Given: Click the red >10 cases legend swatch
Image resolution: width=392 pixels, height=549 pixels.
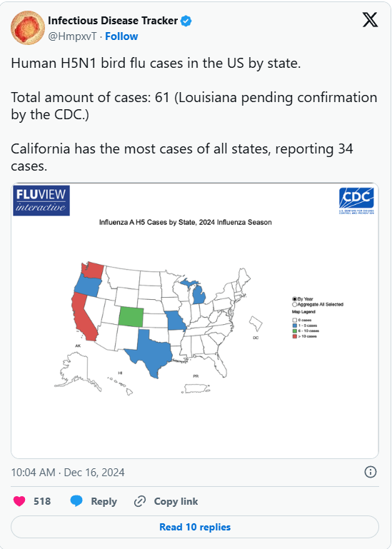Looking at the screenshot, I should coord(295,336).
